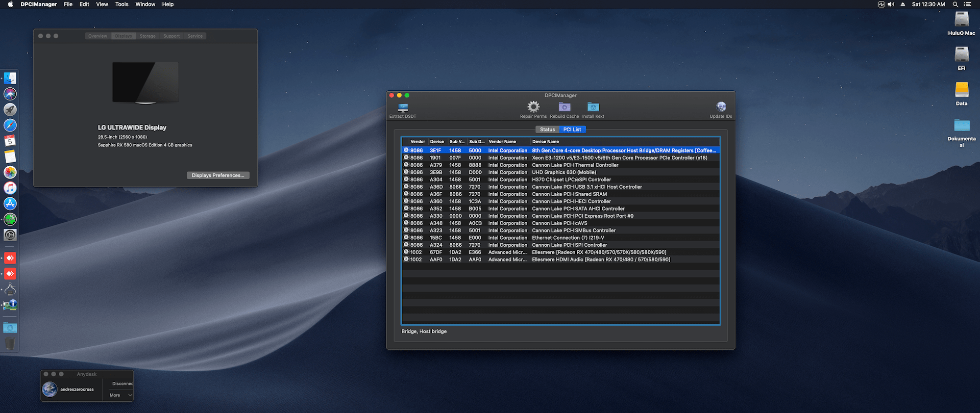Screen dimensions: 980x413
Task: Open the Window menu
Action: (x=145, y=4)
